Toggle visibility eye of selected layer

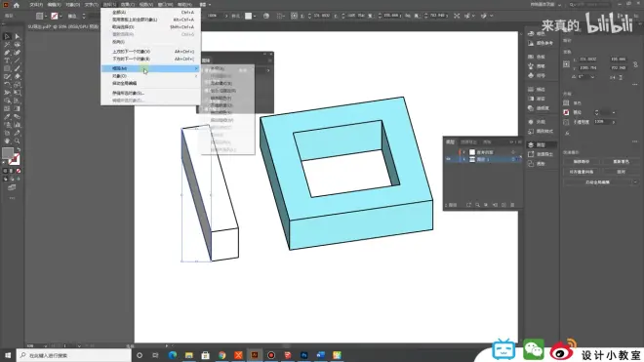(448, 159)
